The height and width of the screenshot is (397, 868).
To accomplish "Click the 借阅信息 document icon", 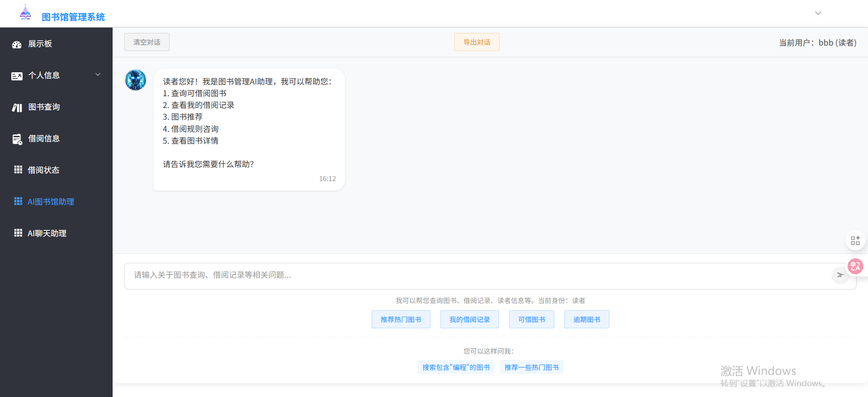I will coord(17,139).
